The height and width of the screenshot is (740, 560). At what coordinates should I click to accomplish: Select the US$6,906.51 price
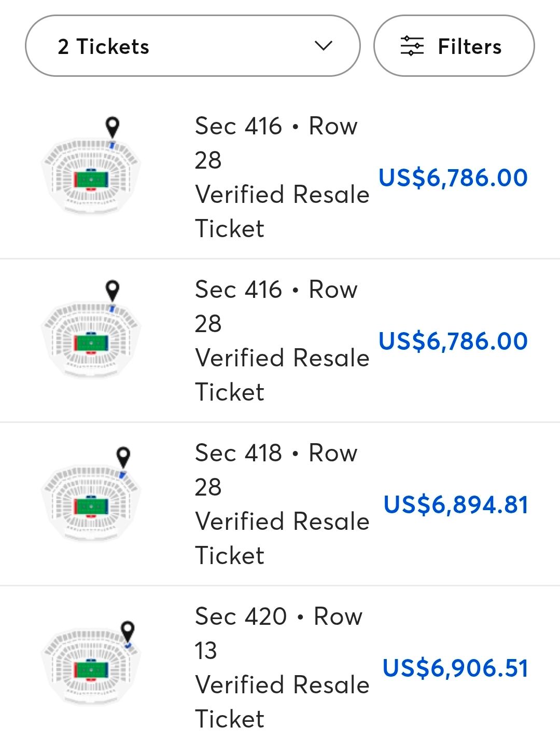point(455,668)
